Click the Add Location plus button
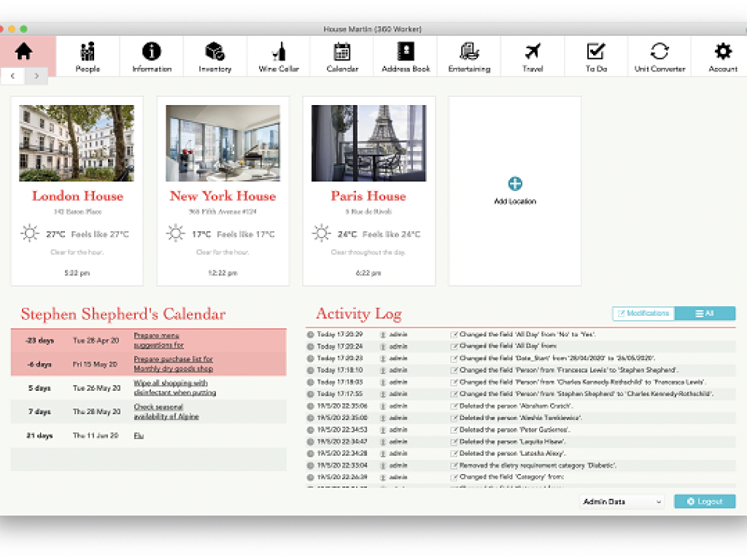This screenshot has height=560, width=747. tap(515, 184)
